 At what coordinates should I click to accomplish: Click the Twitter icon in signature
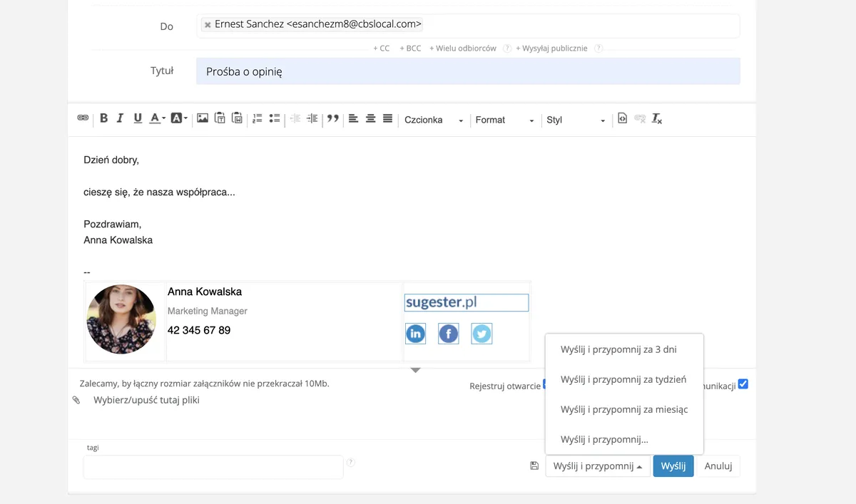tap(481, 333)
